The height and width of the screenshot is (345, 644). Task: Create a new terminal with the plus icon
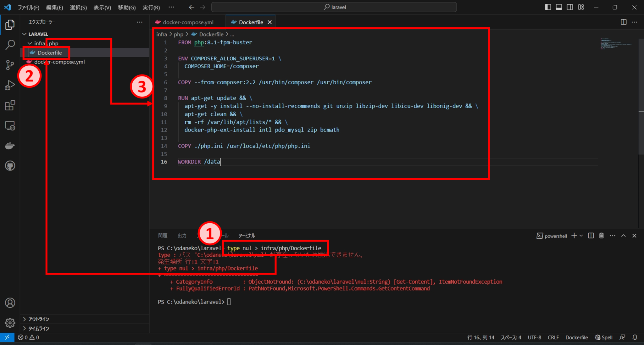point(575,236)
